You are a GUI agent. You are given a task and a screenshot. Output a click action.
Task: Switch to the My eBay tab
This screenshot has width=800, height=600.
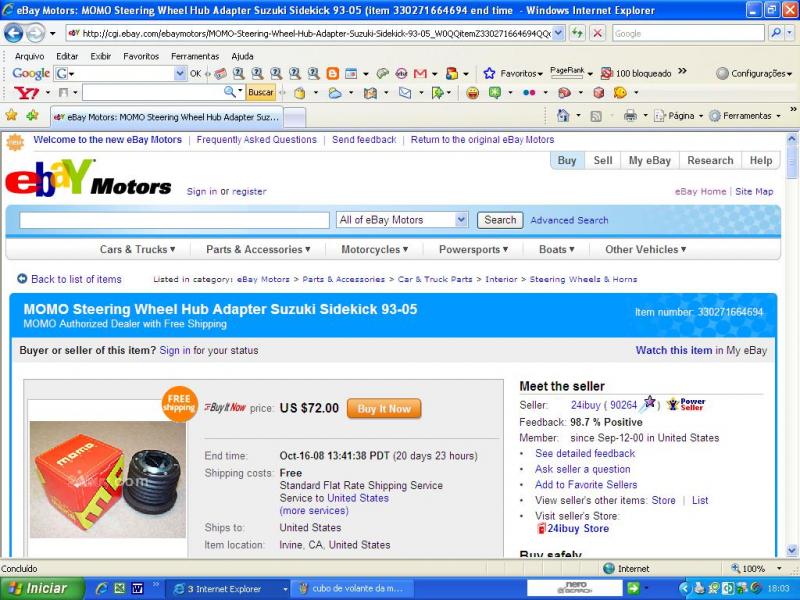(649, 160)
